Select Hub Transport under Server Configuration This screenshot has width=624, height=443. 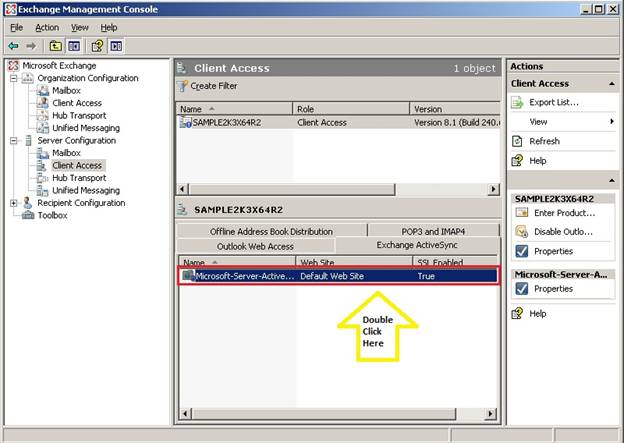(79, 178)
